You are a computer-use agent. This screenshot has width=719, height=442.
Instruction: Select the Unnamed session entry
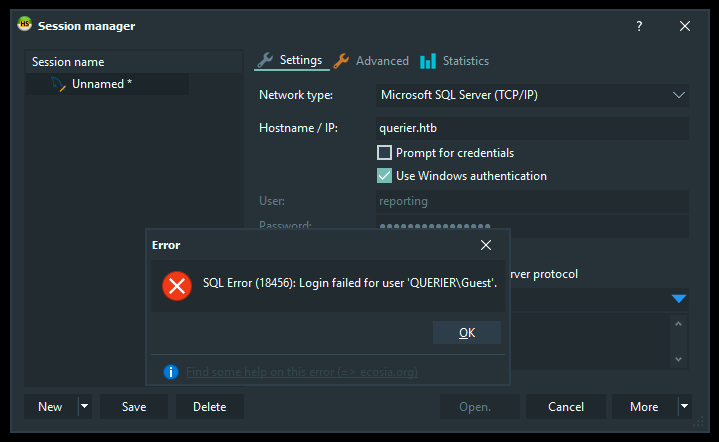coord(101,84)
